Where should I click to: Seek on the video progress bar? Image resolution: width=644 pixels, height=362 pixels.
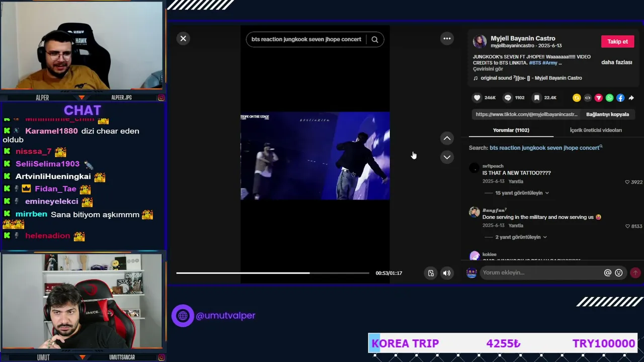[273, 273]
